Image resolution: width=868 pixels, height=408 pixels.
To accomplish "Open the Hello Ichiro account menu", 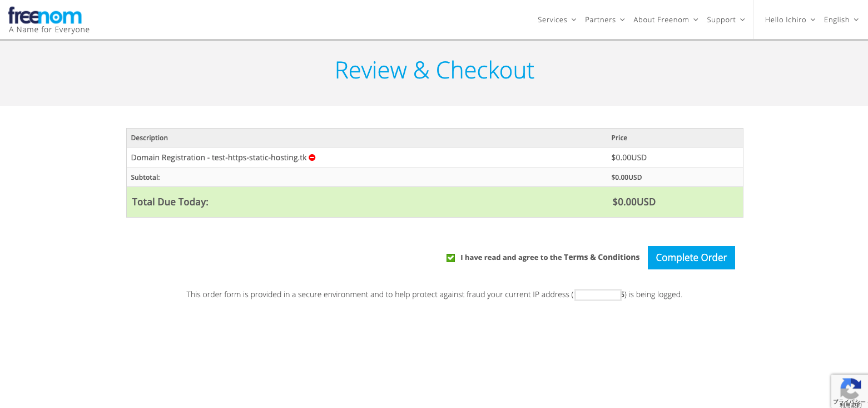I will pyautogui.click(x=790, y=19).
